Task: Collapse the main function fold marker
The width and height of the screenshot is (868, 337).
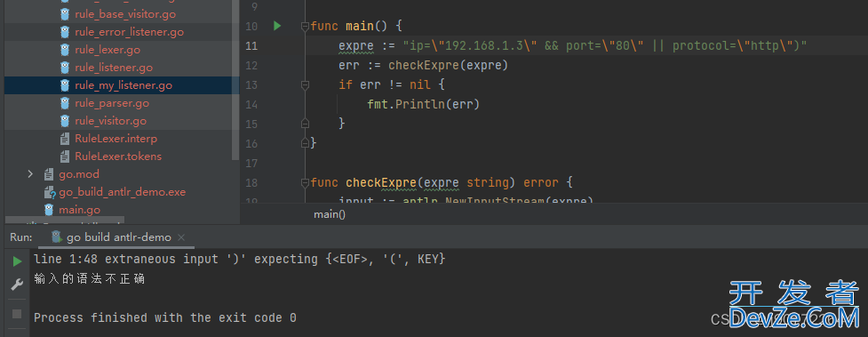Action: [x=305, y=26]
